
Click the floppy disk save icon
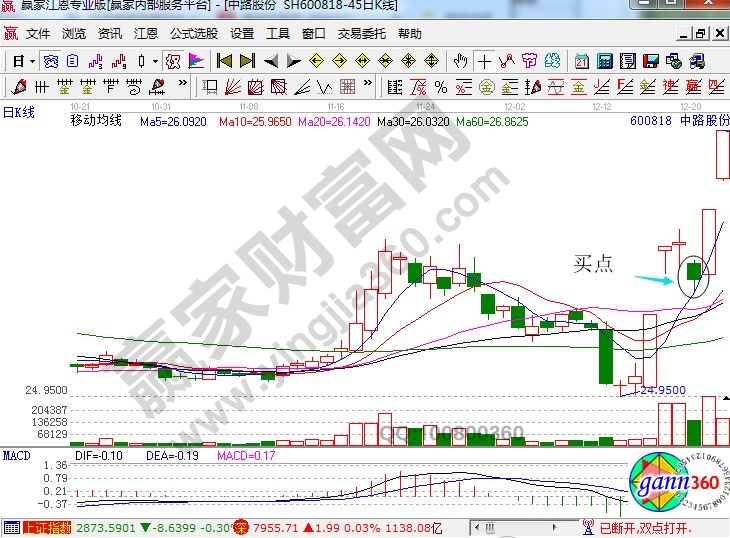click(x=650, y=61)
